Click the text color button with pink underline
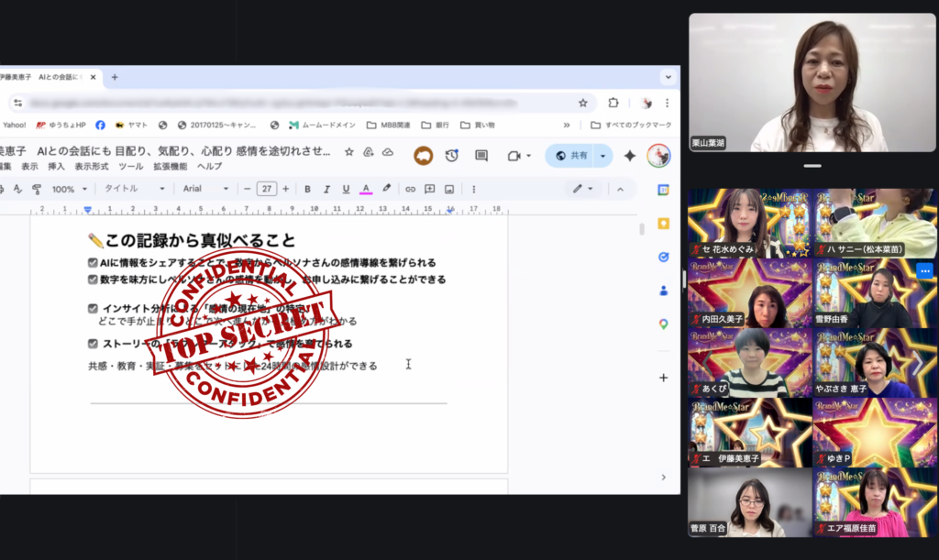 pos(365,189)
